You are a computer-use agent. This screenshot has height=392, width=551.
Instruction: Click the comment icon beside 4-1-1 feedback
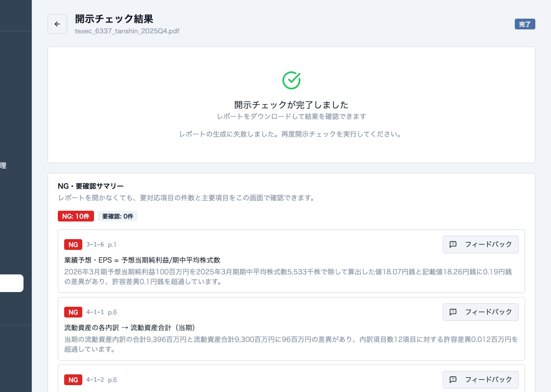(x=453, y=312)
